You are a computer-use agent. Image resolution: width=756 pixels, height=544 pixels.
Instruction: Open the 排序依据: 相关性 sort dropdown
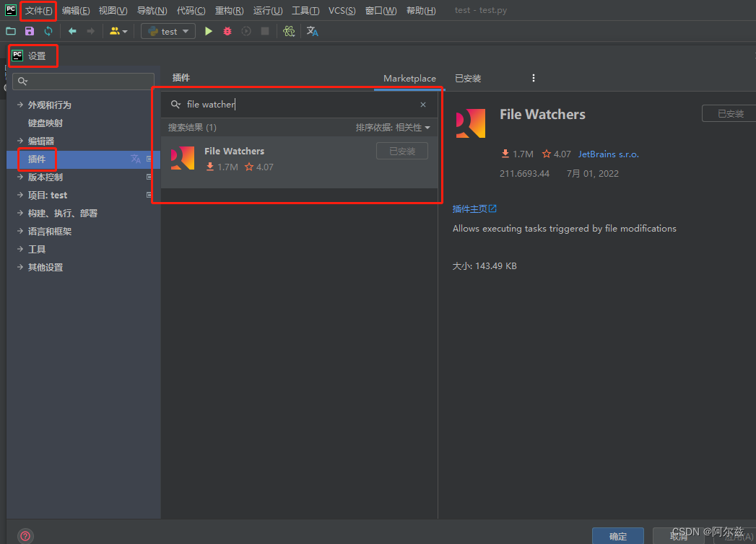pyautogui.click(x=393, y=127)
